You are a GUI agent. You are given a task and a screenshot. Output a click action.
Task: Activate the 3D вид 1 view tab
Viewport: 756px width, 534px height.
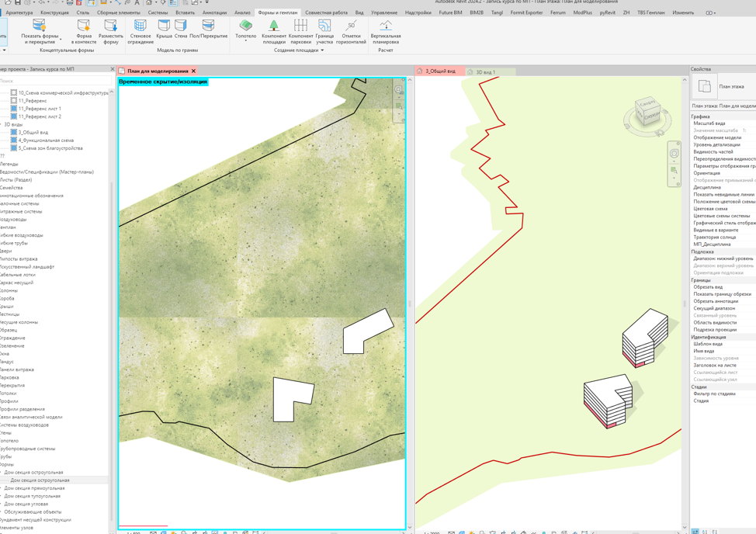pos(486,72)
